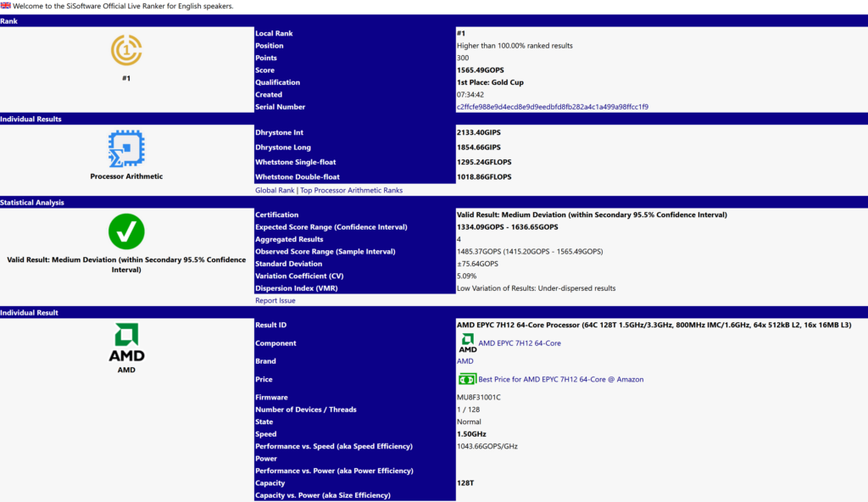Click the green money icon beside Price
This screenshot has width=868, height=502.
467,379
